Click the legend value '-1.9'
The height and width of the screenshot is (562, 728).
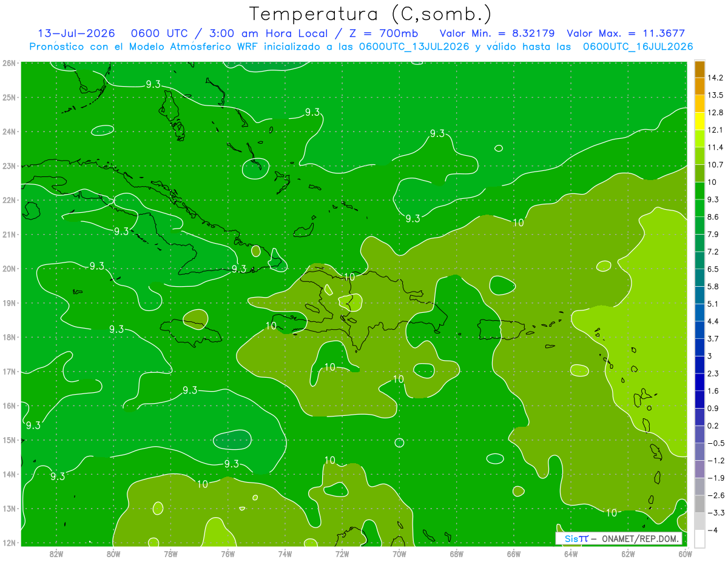pyautogui.click(x=715, y=478)
